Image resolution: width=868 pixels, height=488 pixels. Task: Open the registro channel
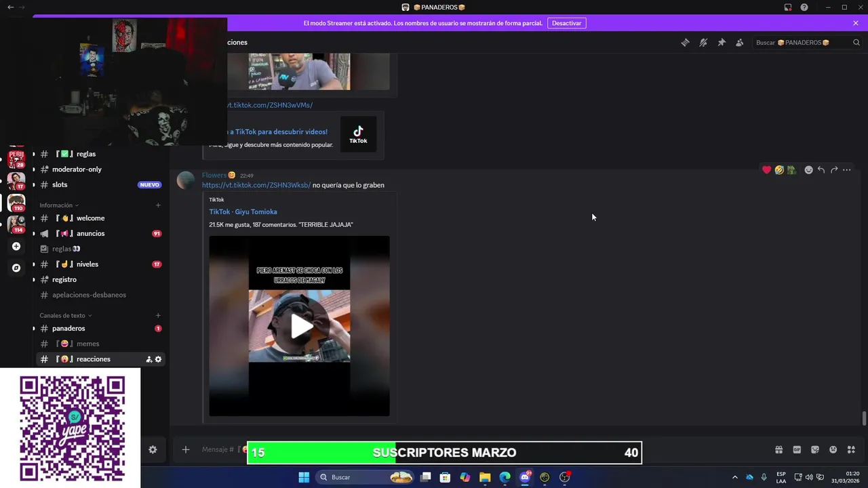(x=100, y=279)
